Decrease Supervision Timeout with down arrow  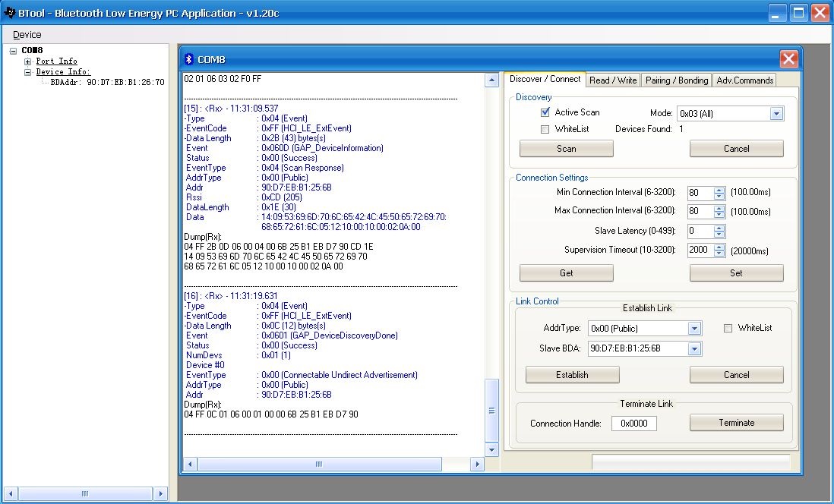pos(719,254)
